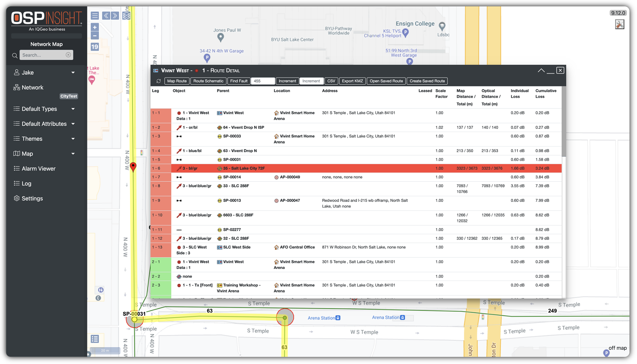The height and width of the screenshot is (364, 637).
Task: Open the map layers selector icon
Action: click(x=126, y=15)
